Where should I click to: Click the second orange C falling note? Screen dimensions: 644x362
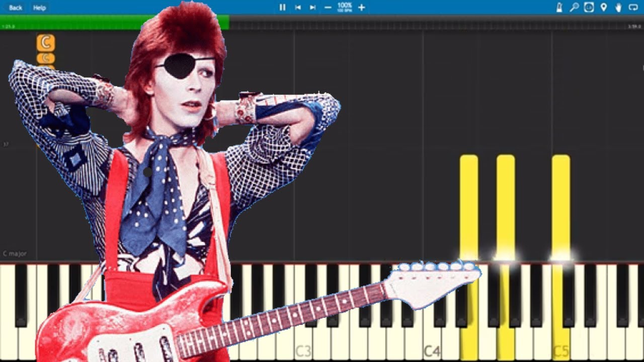click(x=46, y=58)
